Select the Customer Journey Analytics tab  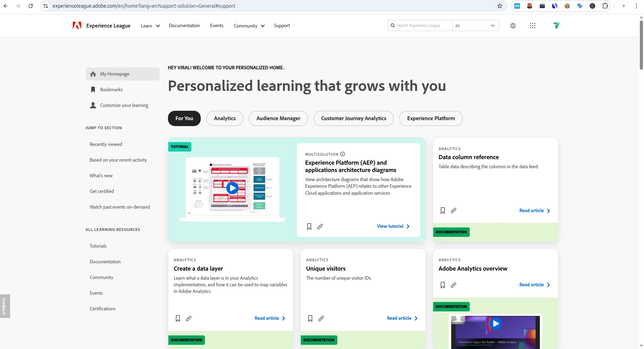pyautogui.click(x=354, y=118)
